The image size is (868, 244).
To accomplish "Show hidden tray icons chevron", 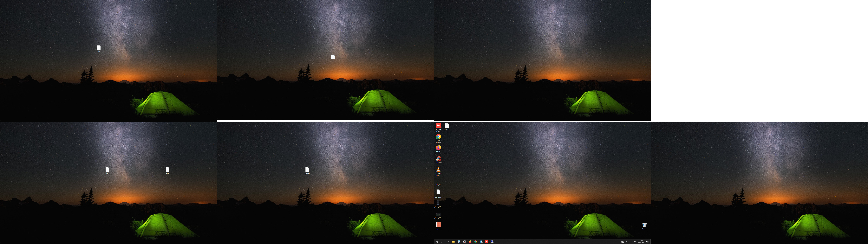I will click(627, 242).
